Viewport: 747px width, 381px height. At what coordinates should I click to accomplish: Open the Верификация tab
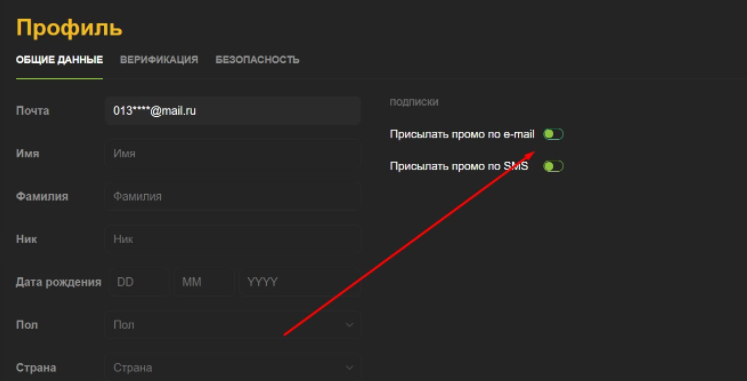point(159,60)
